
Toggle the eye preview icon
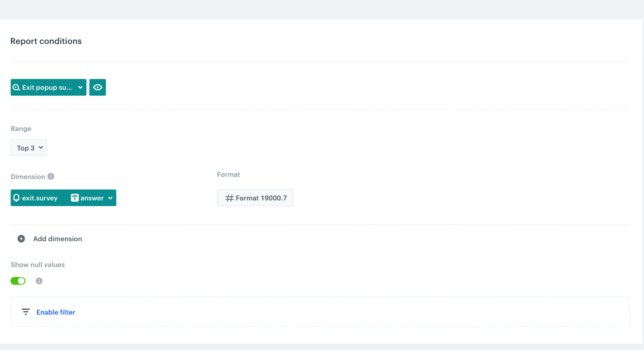click(x=98, y=87)
